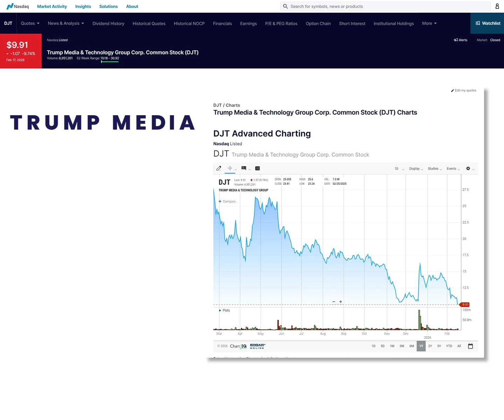The width and height of the screenshot is (504, 420).
Task: Select the 6M range button
Action: point(412,346)
